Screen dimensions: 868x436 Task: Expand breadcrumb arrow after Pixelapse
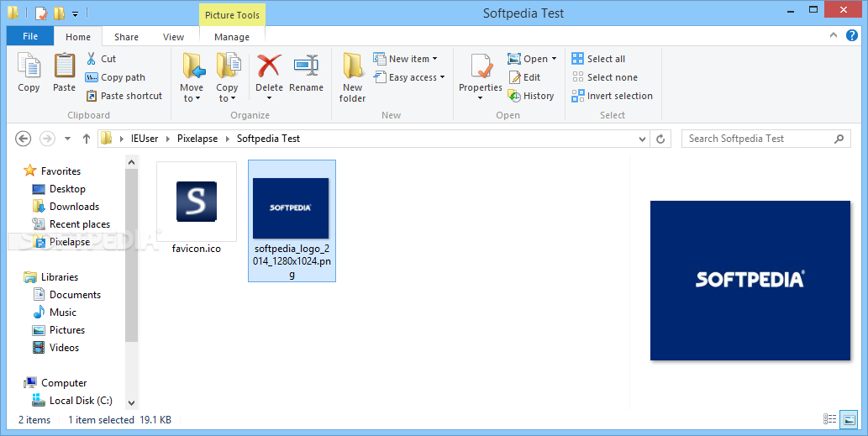point(228,139)
